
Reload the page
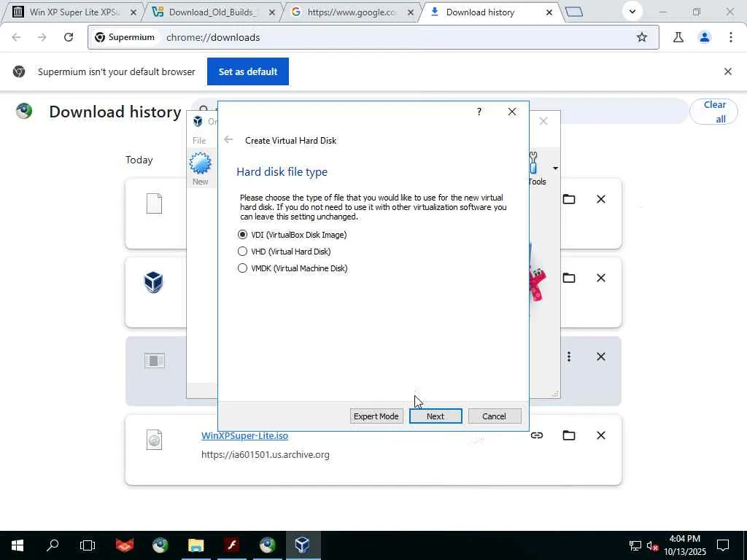(69, 37)
